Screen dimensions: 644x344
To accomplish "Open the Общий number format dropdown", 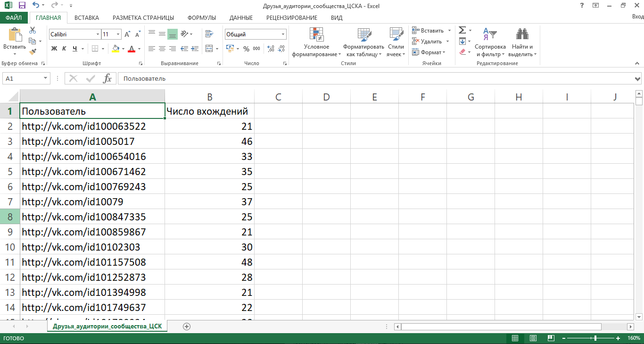I will point(283,34).
